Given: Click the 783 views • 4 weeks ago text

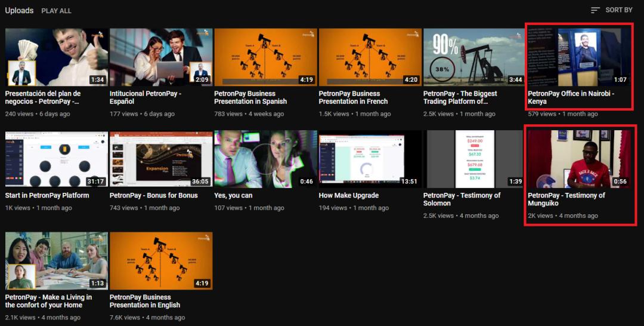Looking at the screenshot, I should click(249, 114).
